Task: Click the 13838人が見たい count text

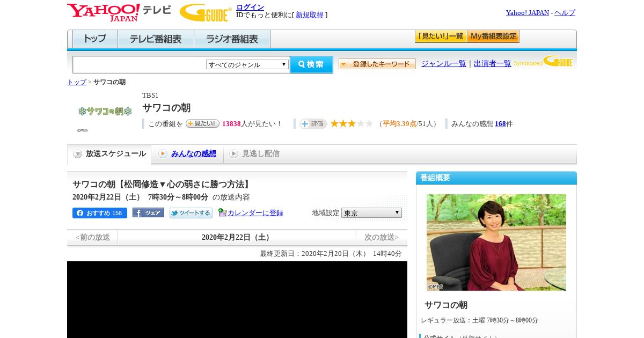Action: click(252, 124)
